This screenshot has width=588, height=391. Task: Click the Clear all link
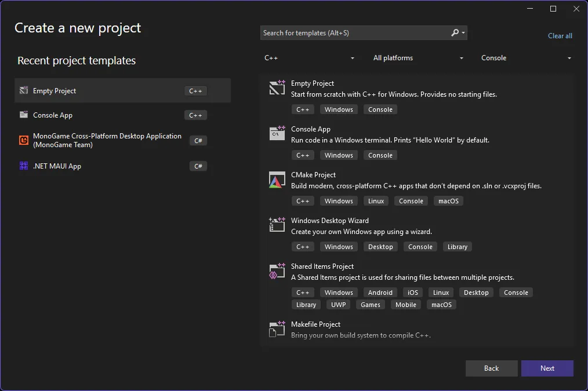coord(560,36)
